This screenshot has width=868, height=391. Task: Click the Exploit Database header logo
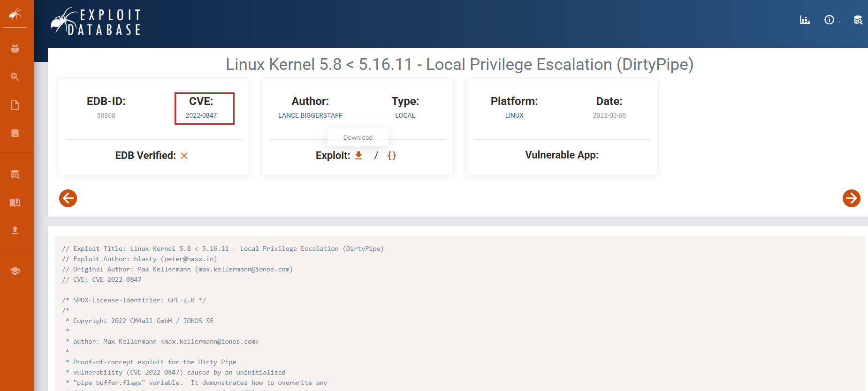(96, 22)
